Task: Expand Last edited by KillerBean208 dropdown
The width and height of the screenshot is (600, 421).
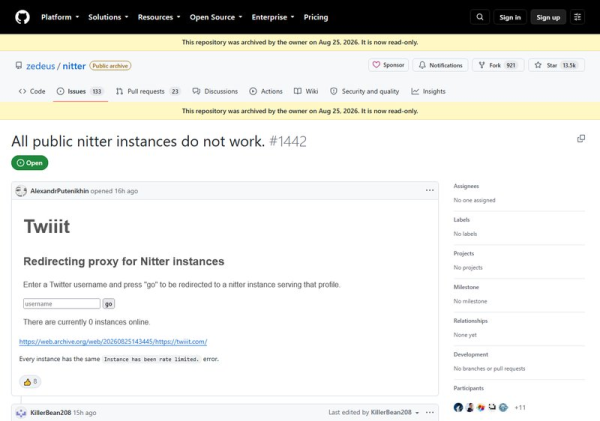Action: (373, 412)
